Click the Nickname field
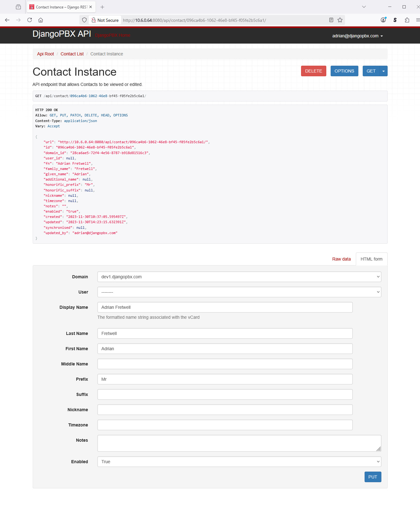 pyautogui.click(x=225, y=410)
